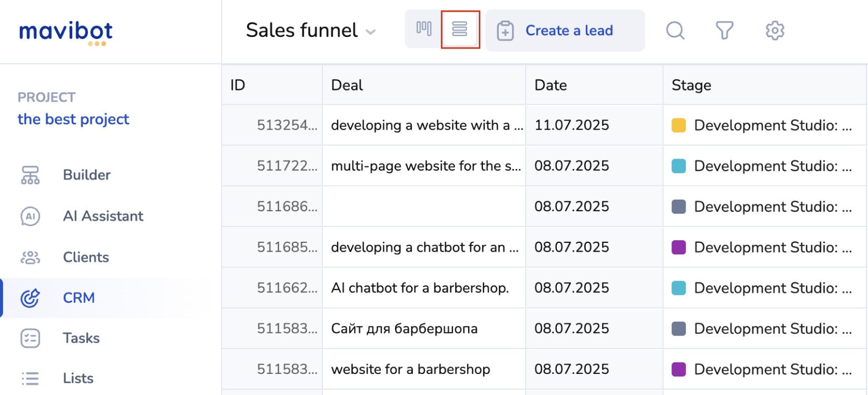The height and width of the screenshot is (395, 868).
Task: Click the Lists icon in sidebar
Action: (x=30, y=378)
